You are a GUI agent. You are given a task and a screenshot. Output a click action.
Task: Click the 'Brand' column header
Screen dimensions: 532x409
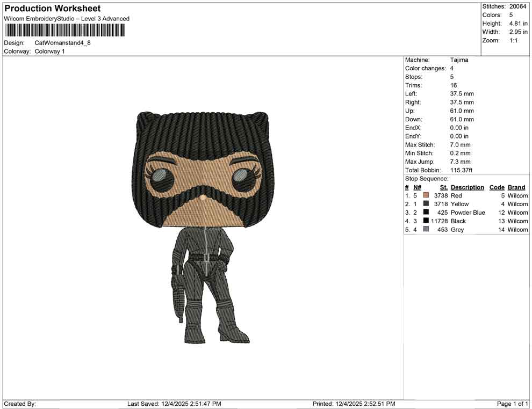pos(516,187)
